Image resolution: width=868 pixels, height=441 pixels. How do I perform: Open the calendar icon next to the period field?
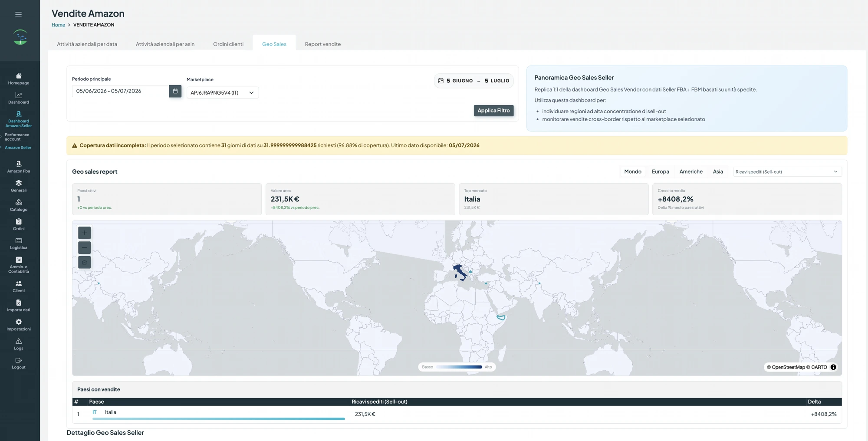pos(175,91)
